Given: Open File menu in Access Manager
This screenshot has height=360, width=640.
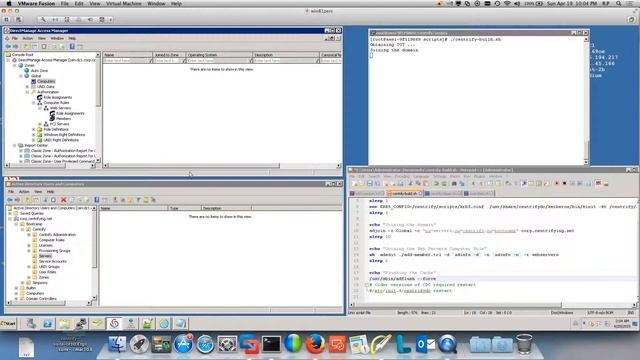Looking at the screenshot, I should (15, 38).
